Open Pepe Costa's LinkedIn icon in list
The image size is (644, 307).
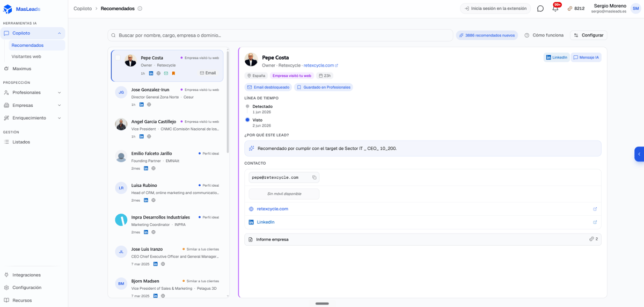[x=151, y=74]
